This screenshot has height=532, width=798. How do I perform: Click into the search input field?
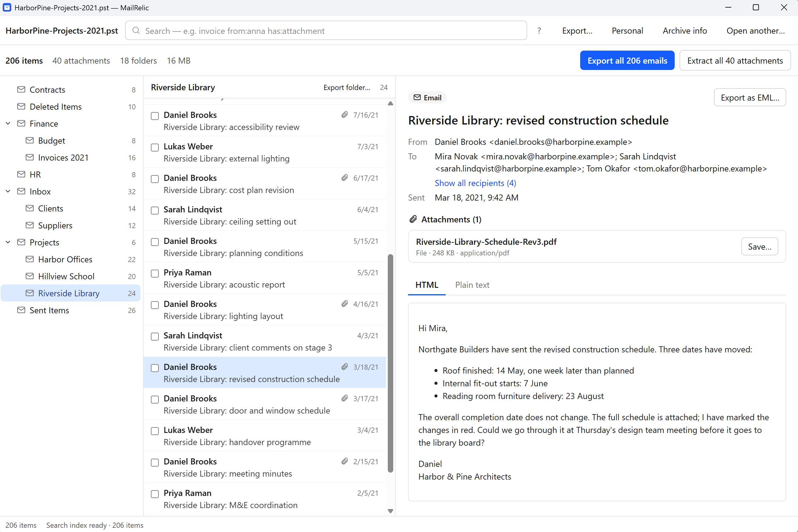click(x=326, y=31)
